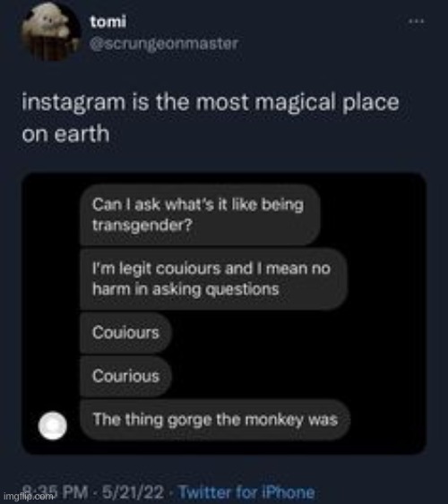Click the word "transgender?" in first message

142,226
